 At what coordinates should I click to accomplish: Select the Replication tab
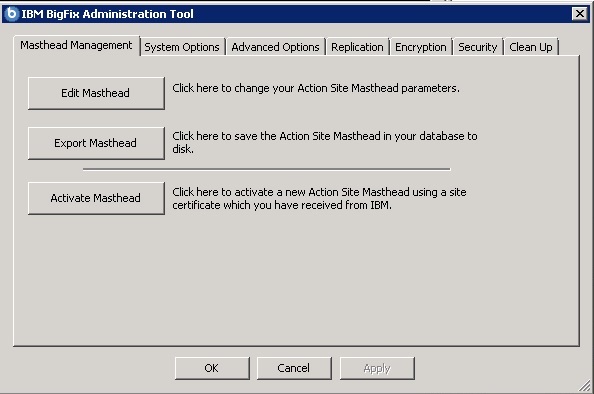pos(357,47)
